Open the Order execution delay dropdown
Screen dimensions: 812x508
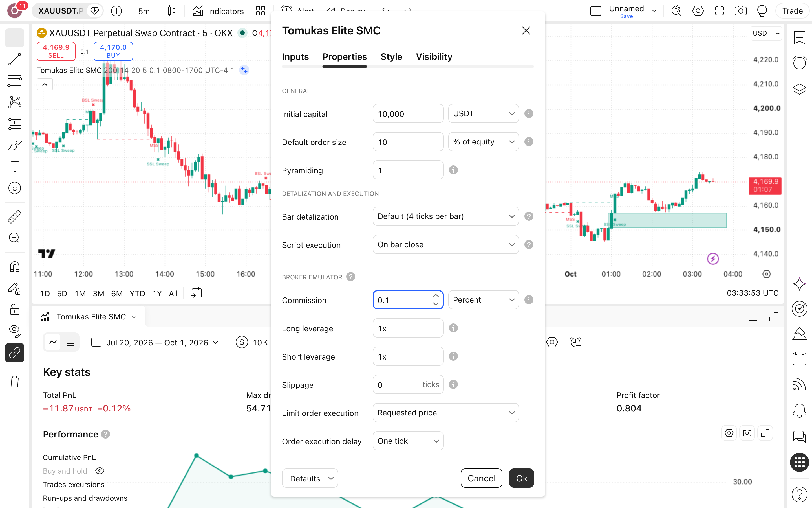pos(408,441)
